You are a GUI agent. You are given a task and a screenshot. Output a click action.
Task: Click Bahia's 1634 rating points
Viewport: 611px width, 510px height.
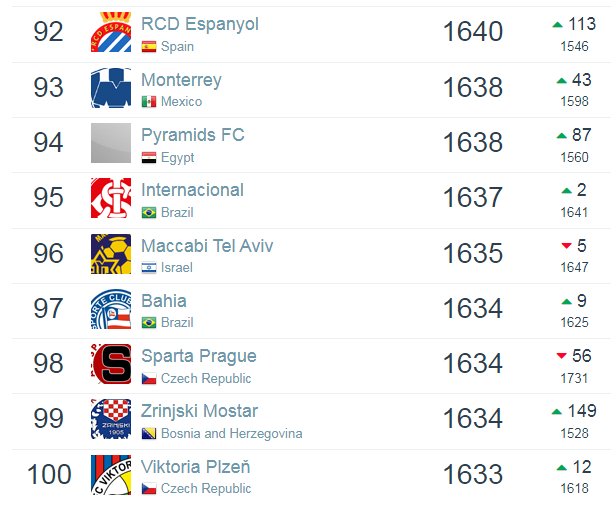coord(472,309)
